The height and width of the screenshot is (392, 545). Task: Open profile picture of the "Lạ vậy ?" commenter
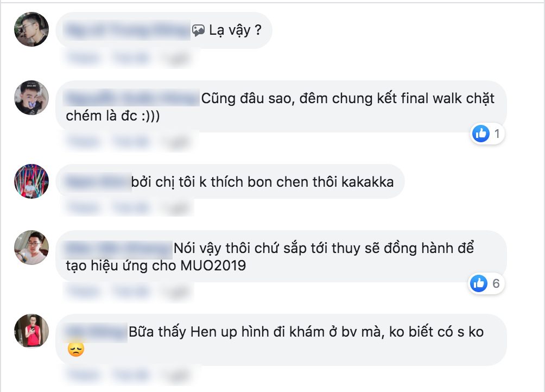click(x=31, y=29)
